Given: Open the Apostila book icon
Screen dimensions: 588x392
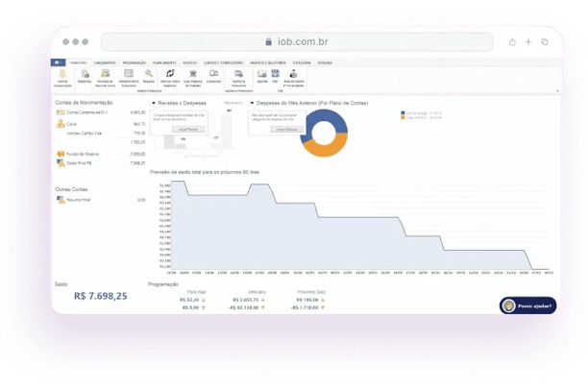Looking at the screenshot, I should click(262, 74).
